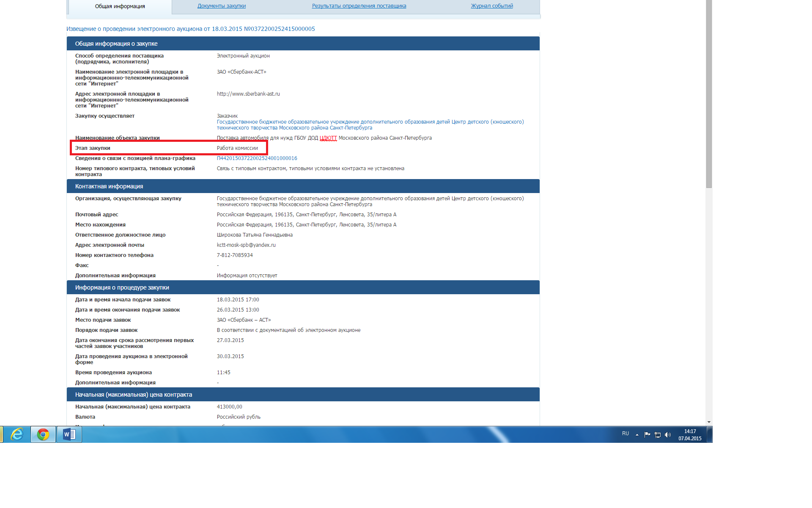Select the Общая информация tab
The height and width of the screenshot is (508, 812).
[120, 6]
